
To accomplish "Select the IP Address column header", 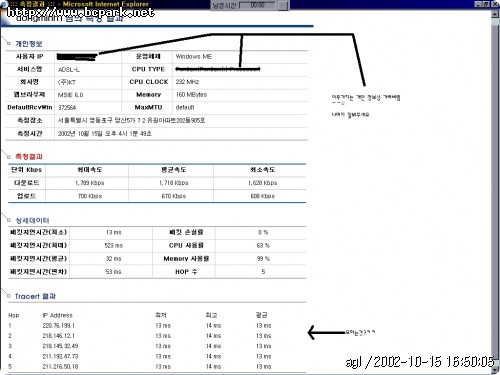I will [57, 315].
